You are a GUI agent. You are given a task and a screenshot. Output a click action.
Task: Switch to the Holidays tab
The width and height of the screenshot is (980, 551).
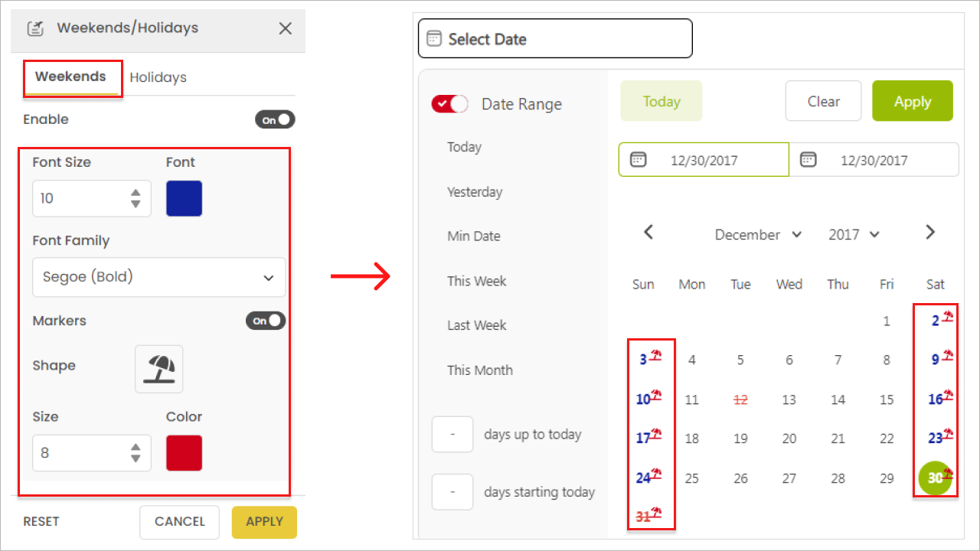pyautogui.click(x=158, y=77)
